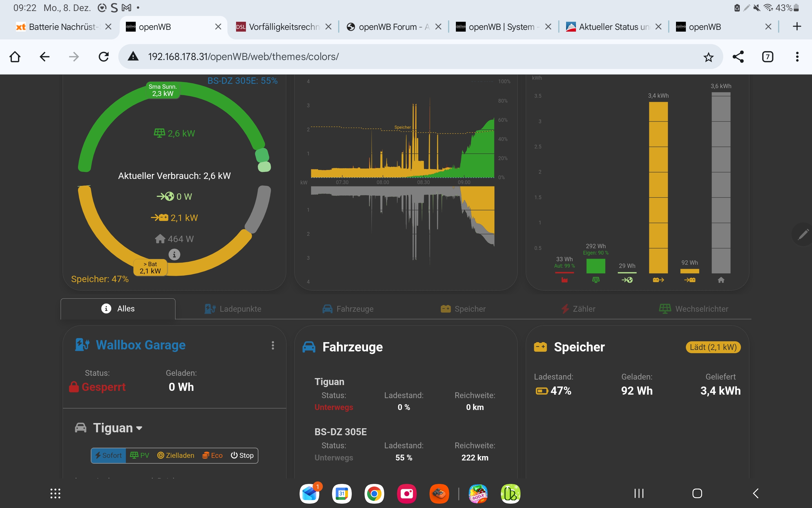Click the PV panel icon below the green bar
Viewport: 812px width, 508px height.
point(595,280)
